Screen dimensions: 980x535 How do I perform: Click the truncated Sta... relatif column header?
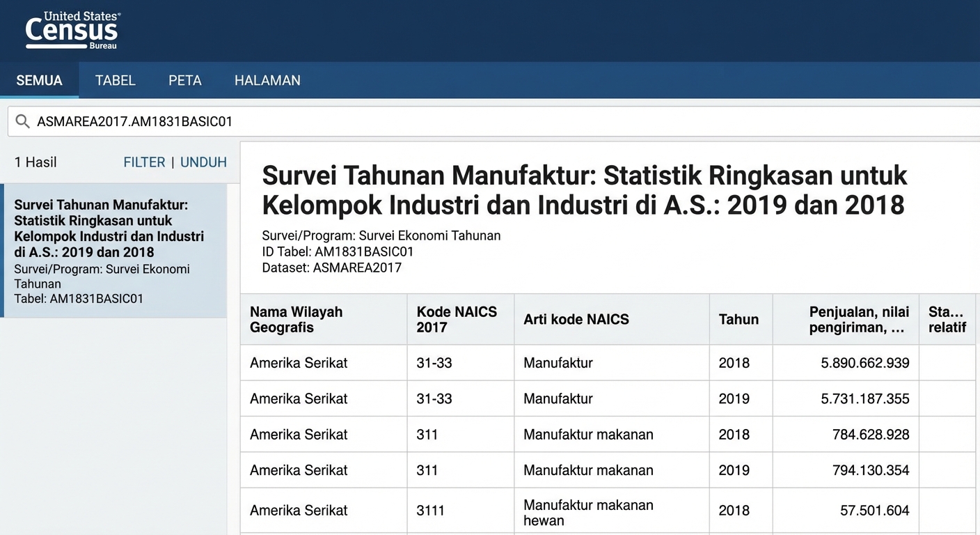coord(947,320)
